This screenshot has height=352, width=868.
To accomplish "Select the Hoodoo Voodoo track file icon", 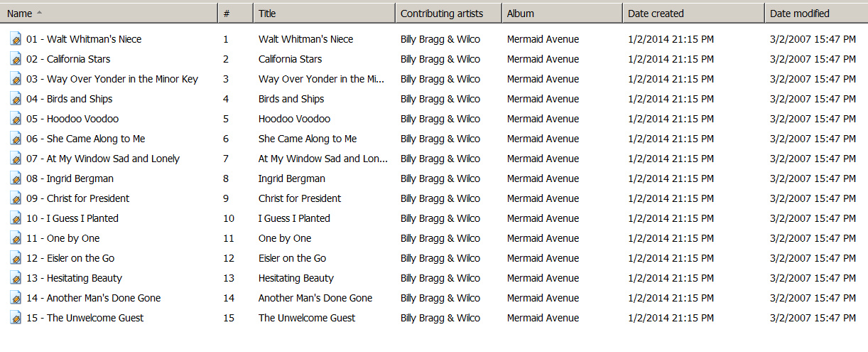I will pos(16,119).
